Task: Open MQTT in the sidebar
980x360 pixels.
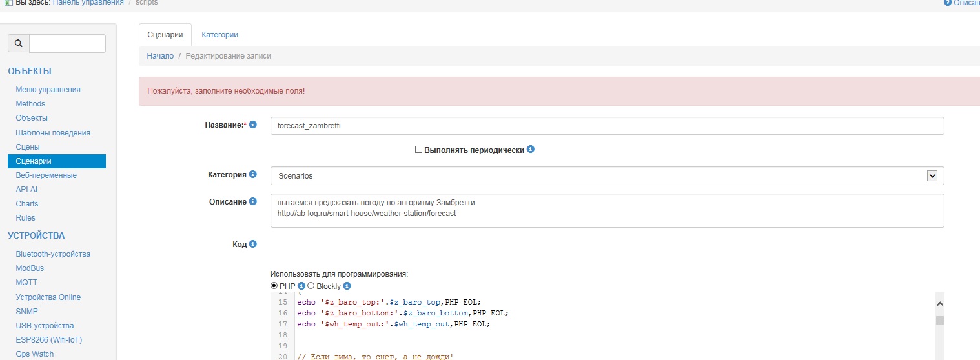Action: 26,283
